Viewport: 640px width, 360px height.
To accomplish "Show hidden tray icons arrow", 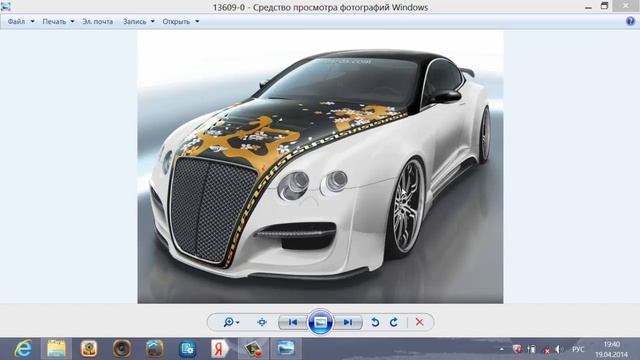I will pyautogui.click(x=502, y=349).
